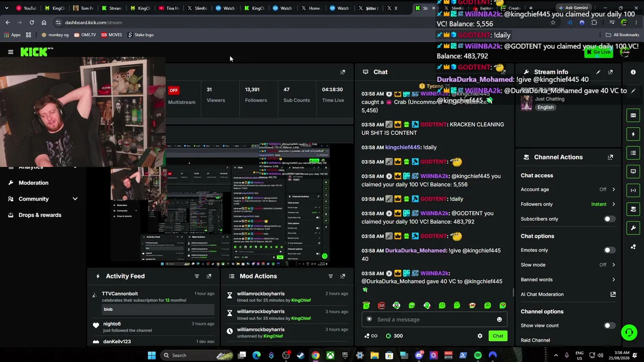
Task: Open the monkey og bookmark
Action: (x=55, y=35)
